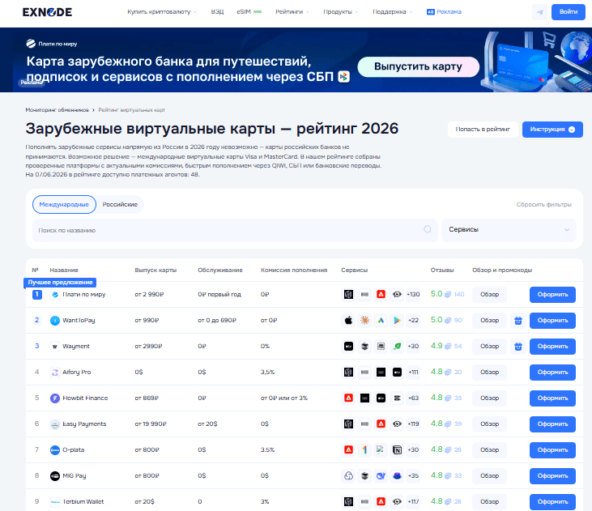This screenshot has width=592, height=511.
Task: Click Мониторинг обменников breadcrumb
Action: point(57,110)
